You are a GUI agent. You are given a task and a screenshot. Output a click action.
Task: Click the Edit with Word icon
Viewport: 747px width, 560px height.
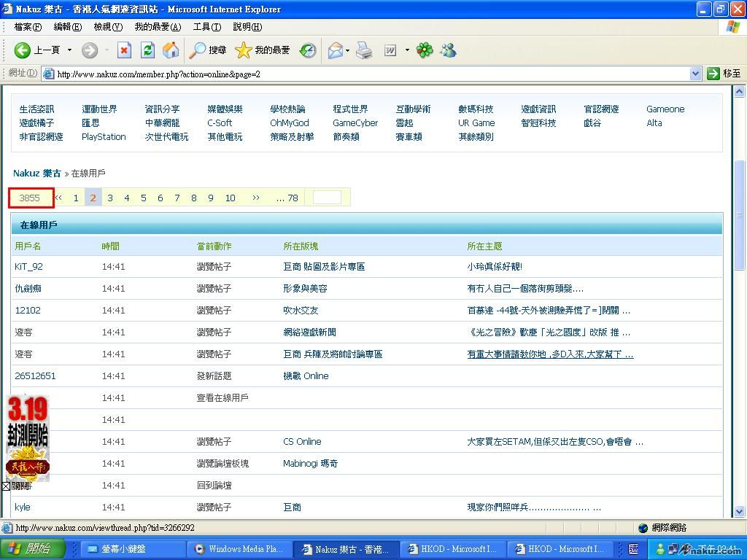390,50
